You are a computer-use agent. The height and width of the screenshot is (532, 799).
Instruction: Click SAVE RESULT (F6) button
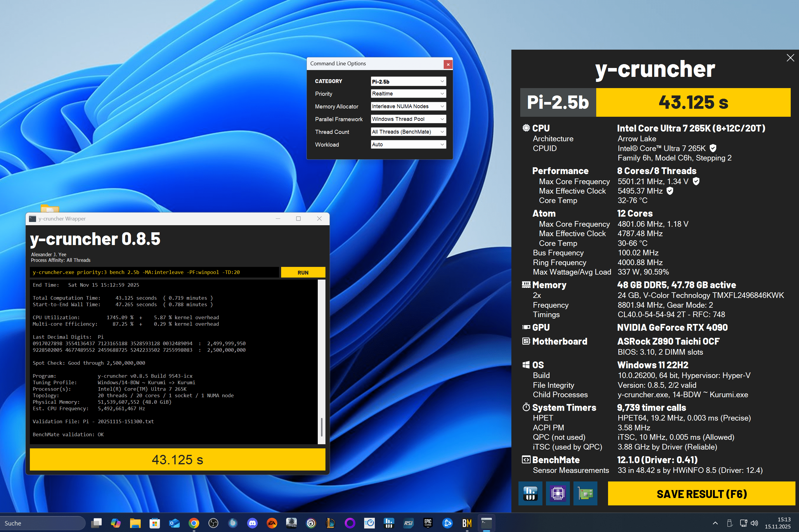point(701,494)
